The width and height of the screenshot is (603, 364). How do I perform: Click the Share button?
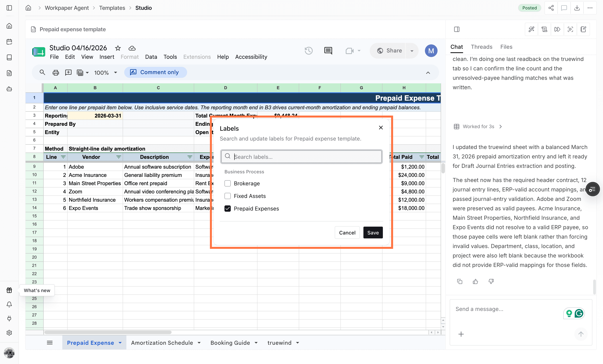click(x=390, y=51)
